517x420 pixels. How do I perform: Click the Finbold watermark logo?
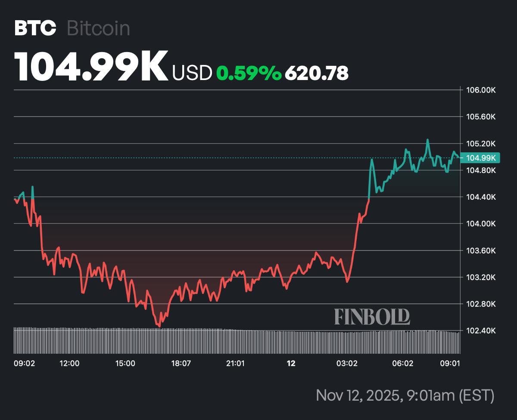(x=372, y=317)
